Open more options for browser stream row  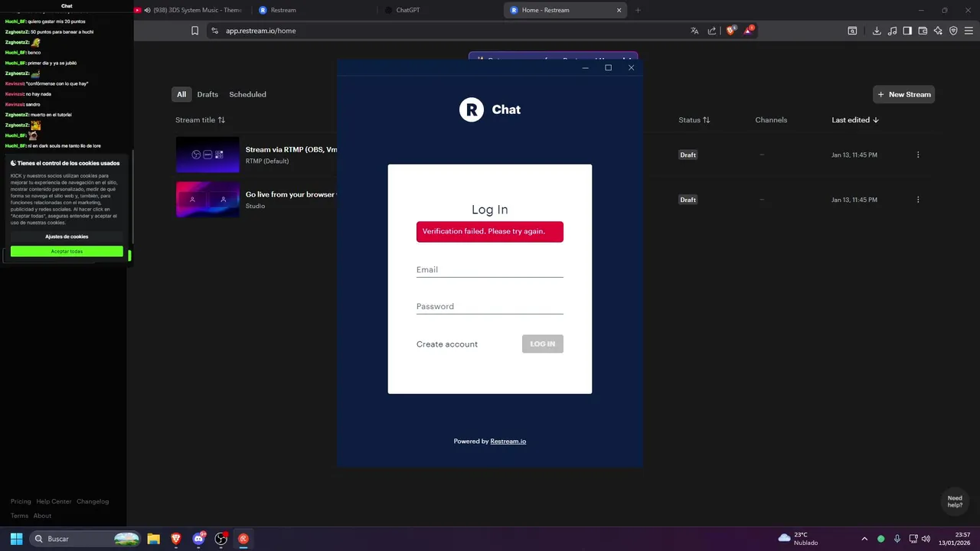click(918, 200)
